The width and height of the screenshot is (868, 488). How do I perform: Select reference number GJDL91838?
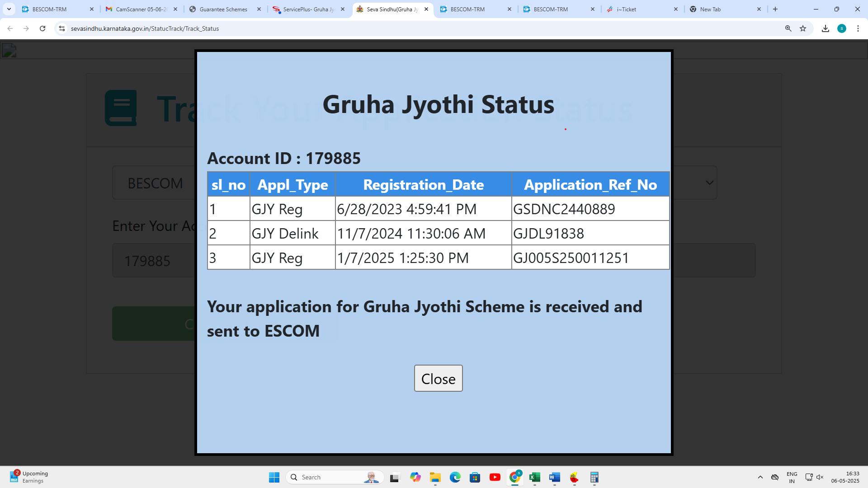pyautogui.click(x=548, y=233)
